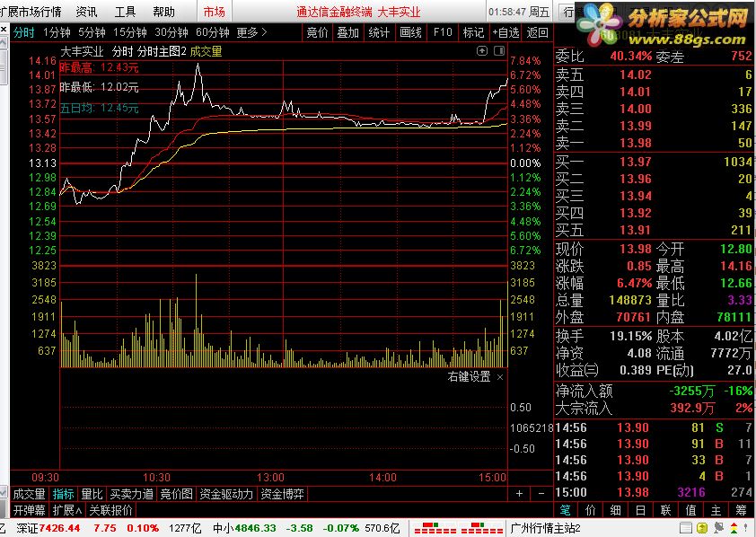Viewport: 756px width, 537px height.
Task: Select the 买卖力道 bottom tab
Action: (132, 494)
